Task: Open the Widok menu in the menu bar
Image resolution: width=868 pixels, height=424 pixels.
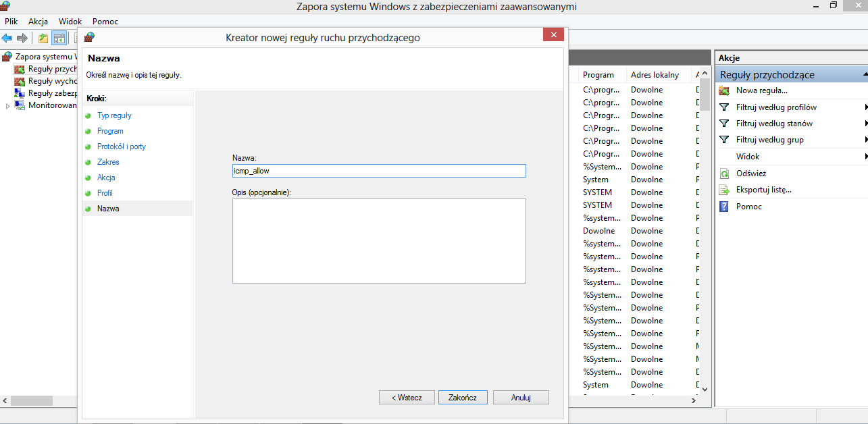Action: 70,22
